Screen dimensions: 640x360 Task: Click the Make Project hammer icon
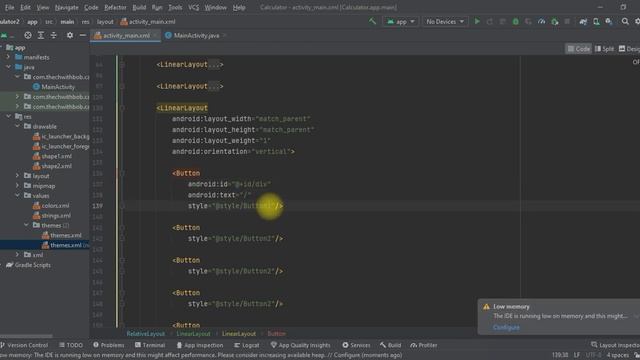(x=372, y=21)
